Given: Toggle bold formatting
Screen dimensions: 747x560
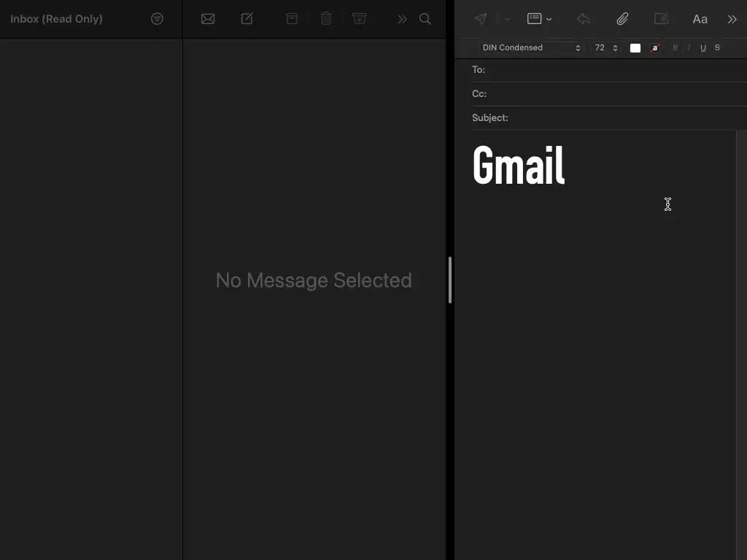Looking at the screenshot, I should [x=675, y=47].
